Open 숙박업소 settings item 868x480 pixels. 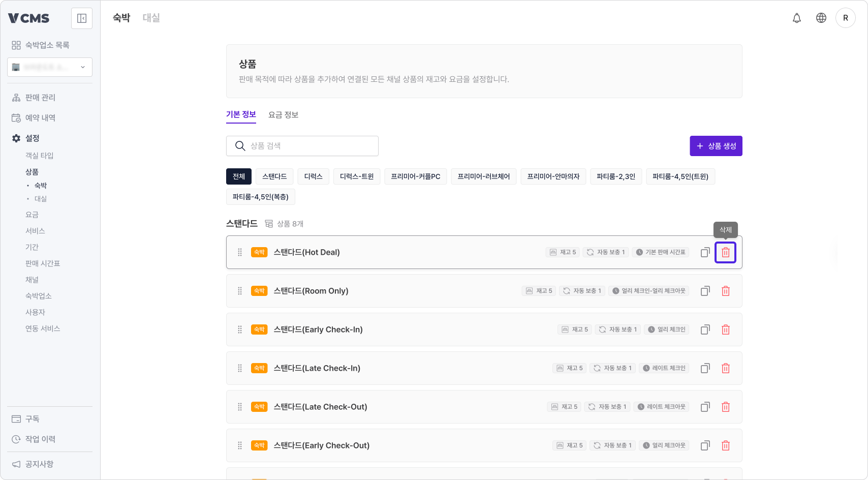pos(39,296)
